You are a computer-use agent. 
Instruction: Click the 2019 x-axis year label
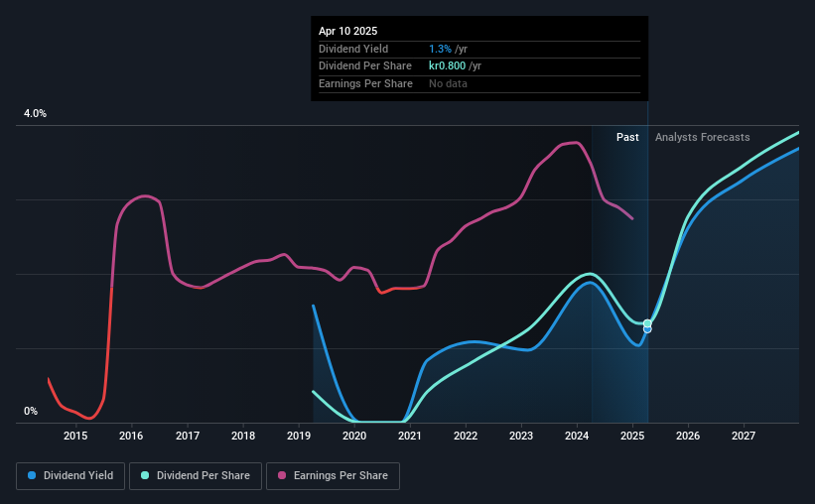299,436
